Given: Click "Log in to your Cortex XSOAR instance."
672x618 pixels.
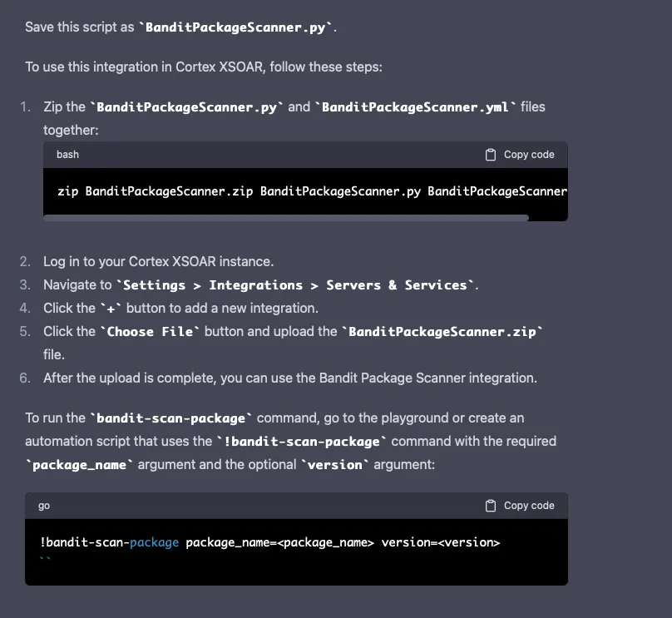Looking at the screenshot, I should 159,262.
